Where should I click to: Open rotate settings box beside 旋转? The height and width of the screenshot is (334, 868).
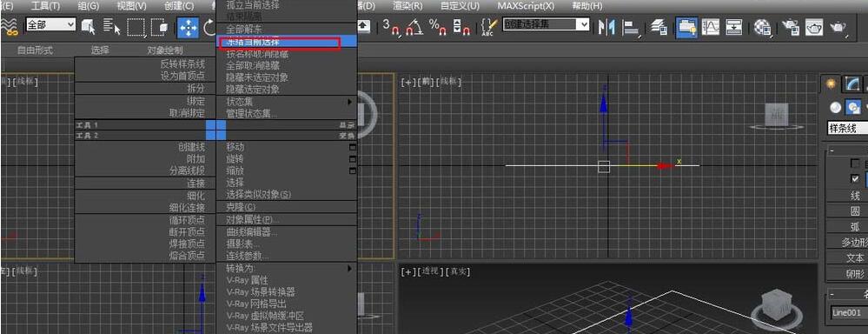click(x=353, y=159)
